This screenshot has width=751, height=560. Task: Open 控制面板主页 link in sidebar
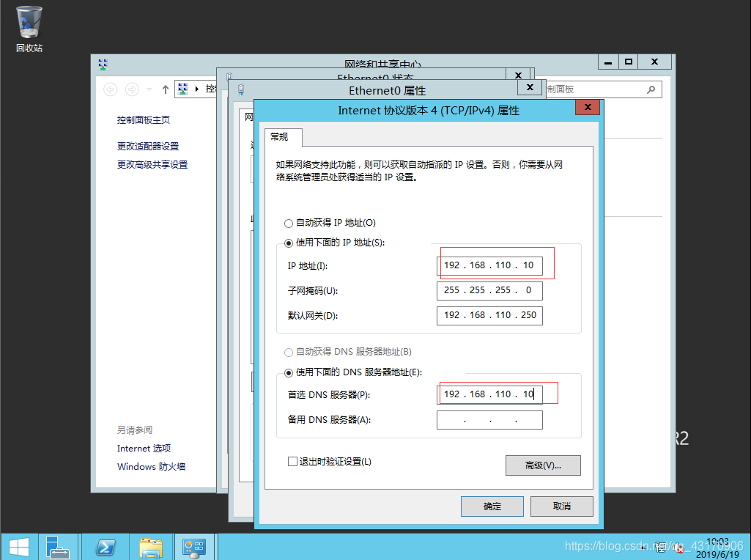click(144, 119)
